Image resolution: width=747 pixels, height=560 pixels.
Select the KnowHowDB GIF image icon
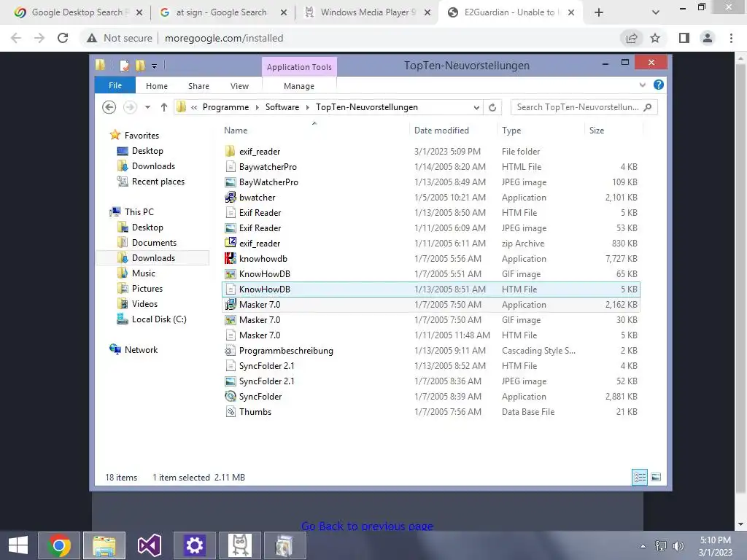click(x=230, y=274)
